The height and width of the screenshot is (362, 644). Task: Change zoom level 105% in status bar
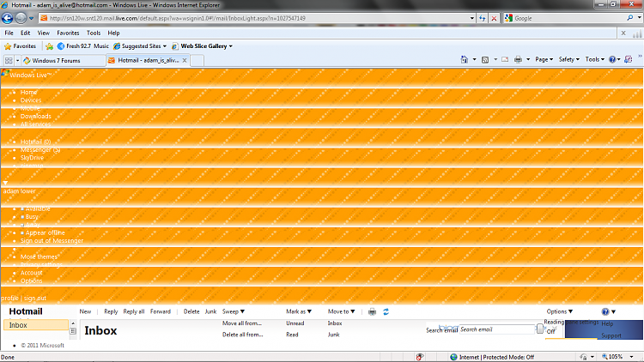click(617, 357)
